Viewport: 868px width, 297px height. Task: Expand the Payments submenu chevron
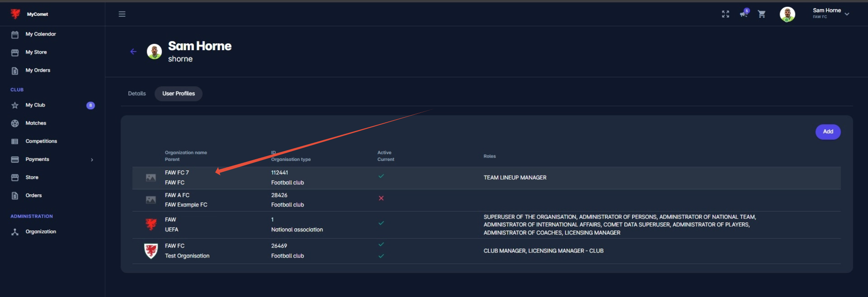92,160
